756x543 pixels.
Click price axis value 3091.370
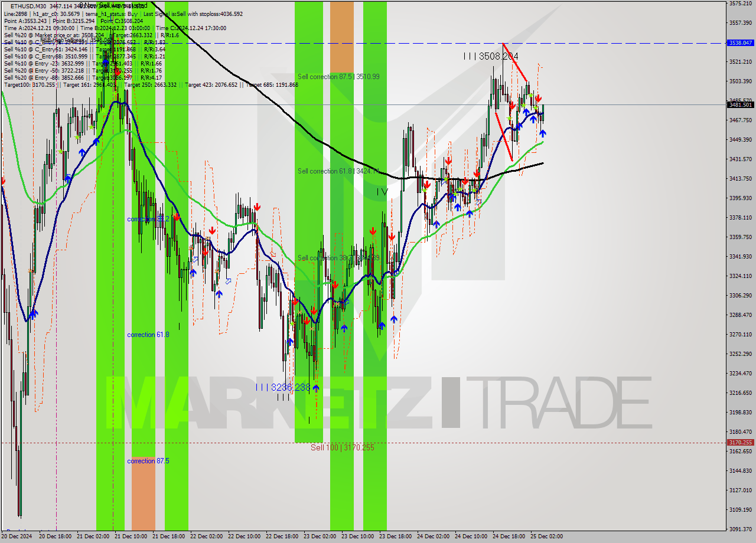(x=740, y=529)
